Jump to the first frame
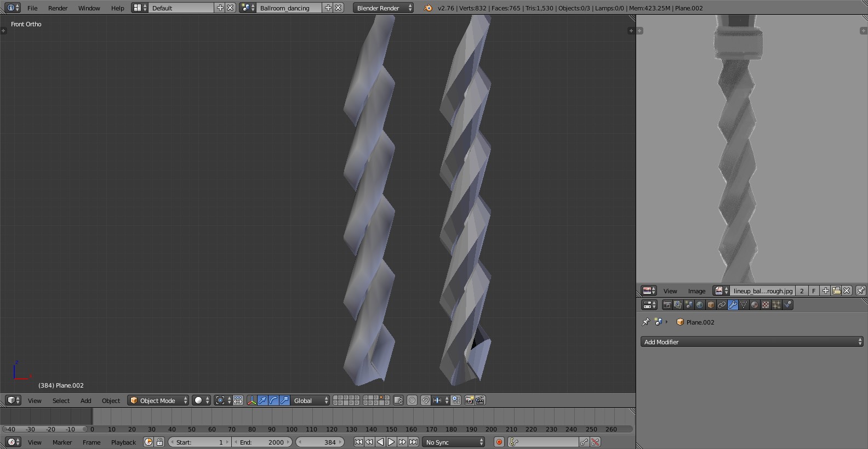 click(358, 442)
